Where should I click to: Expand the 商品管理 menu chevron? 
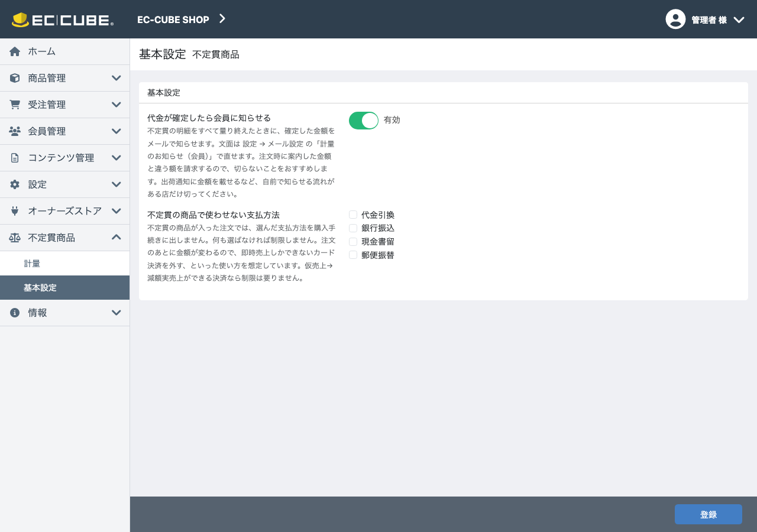(117, 78)
